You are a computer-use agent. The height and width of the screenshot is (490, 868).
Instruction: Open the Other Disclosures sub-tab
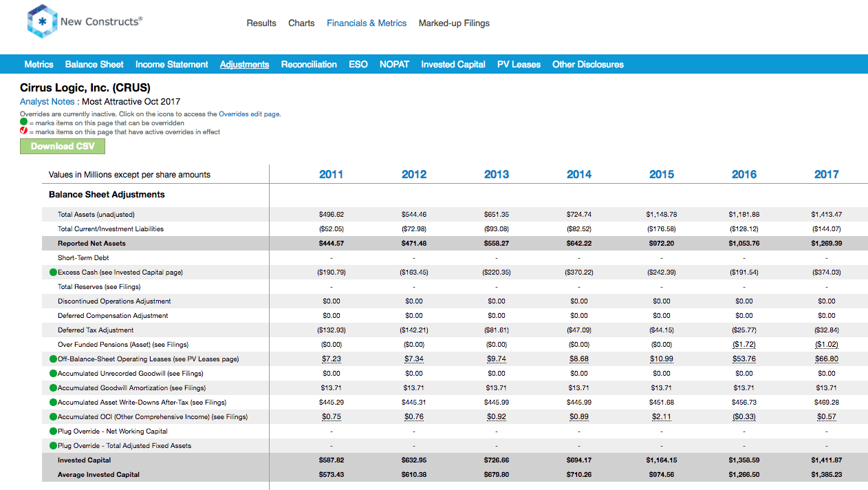pyautogui.click(x=588, y=64)
